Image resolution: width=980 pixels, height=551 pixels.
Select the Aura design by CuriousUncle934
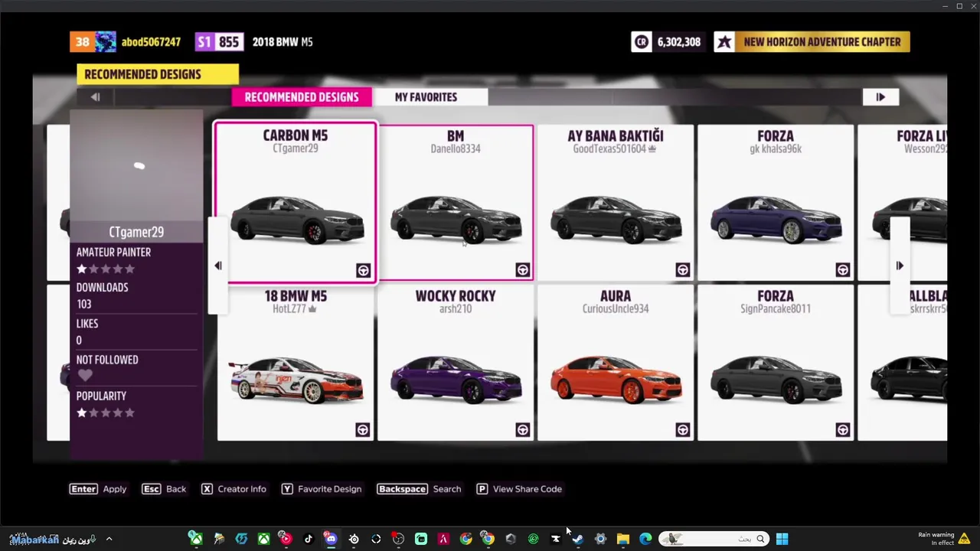[x=616, y=362]
